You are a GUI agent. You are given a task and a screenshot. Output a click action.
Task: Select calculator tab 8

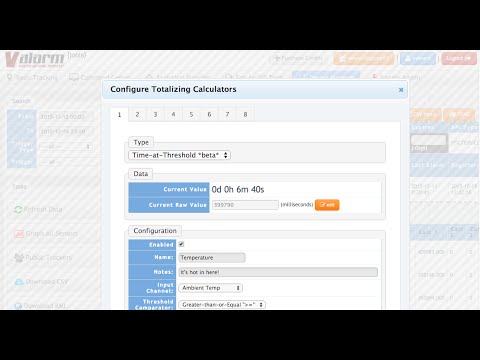pyautogui.click(x=245, y=114)
